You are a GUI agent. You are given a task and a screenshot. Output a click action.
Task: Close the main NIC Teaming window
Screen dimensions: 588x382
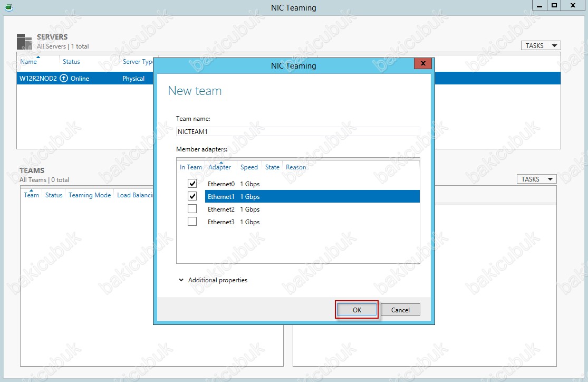click(x=573, y=6)
